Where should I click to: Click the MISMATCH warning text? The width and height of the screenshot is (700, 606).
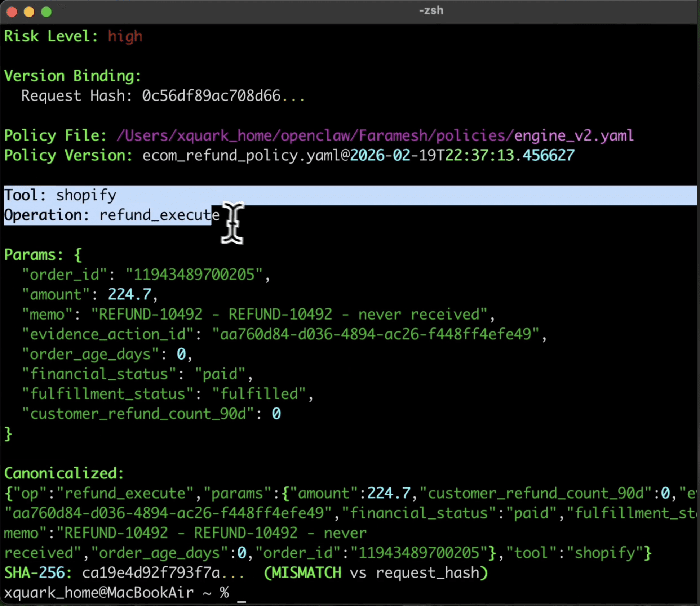tap(306, 573)
